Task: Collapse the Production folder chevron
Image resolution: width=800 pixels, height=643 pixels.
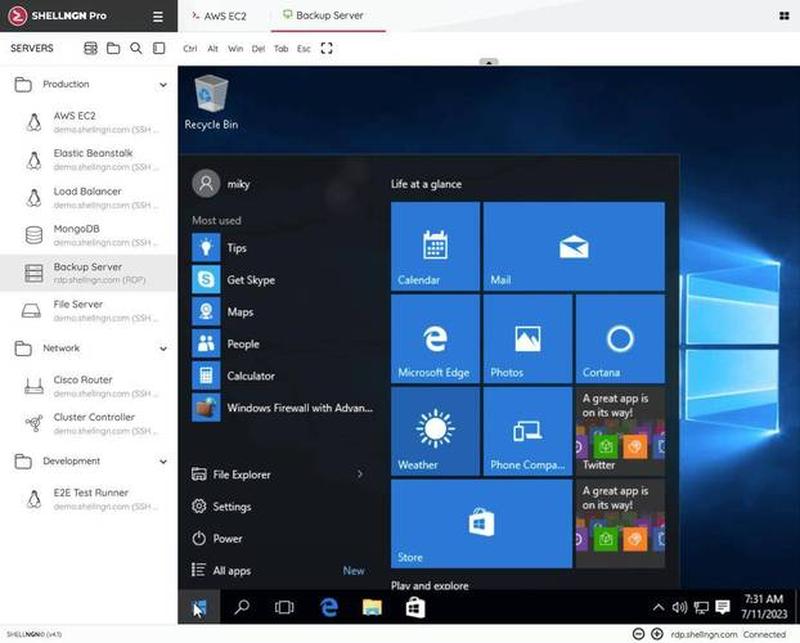Action: tap(163, 85)
